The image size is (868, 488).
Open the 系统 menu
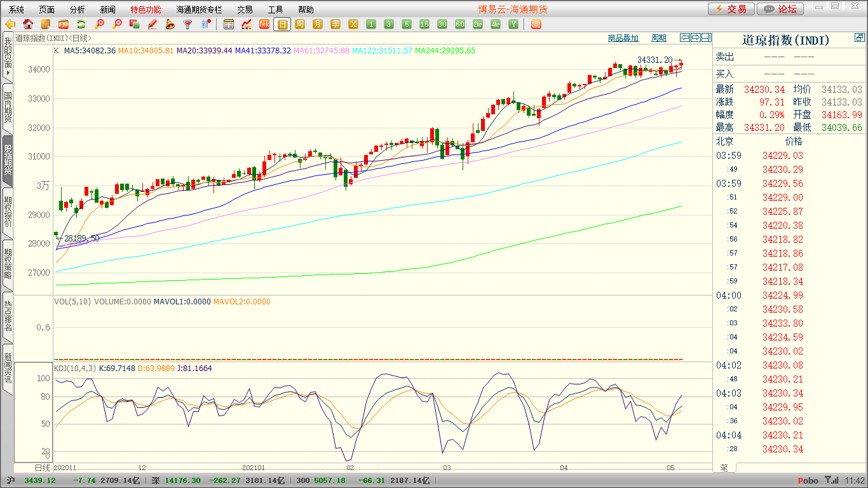click(17, 10)
